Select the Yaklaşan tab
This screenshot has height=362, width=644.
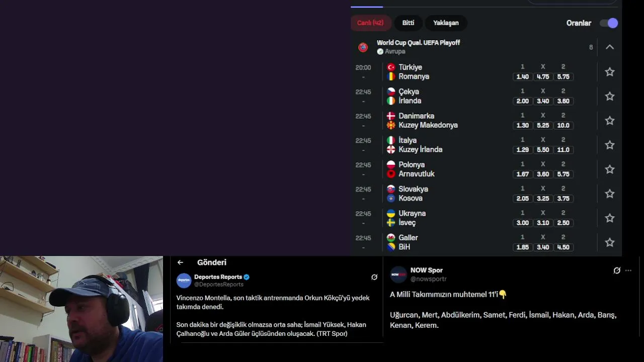[446, 23]
